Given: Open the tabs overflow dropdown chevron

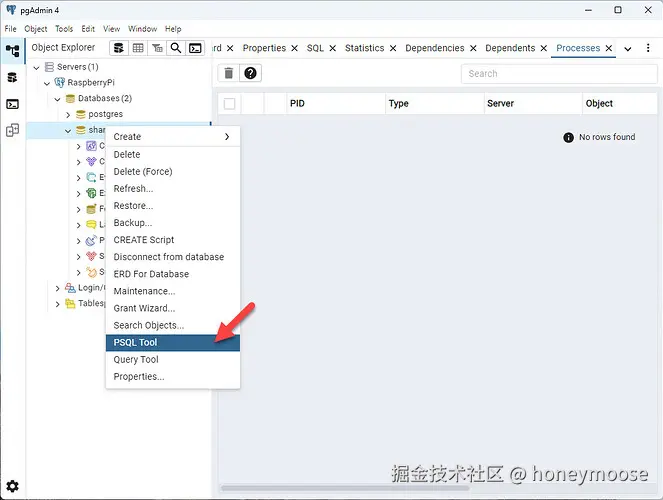Looking at the screenshot, I should [x=628, y=49].
